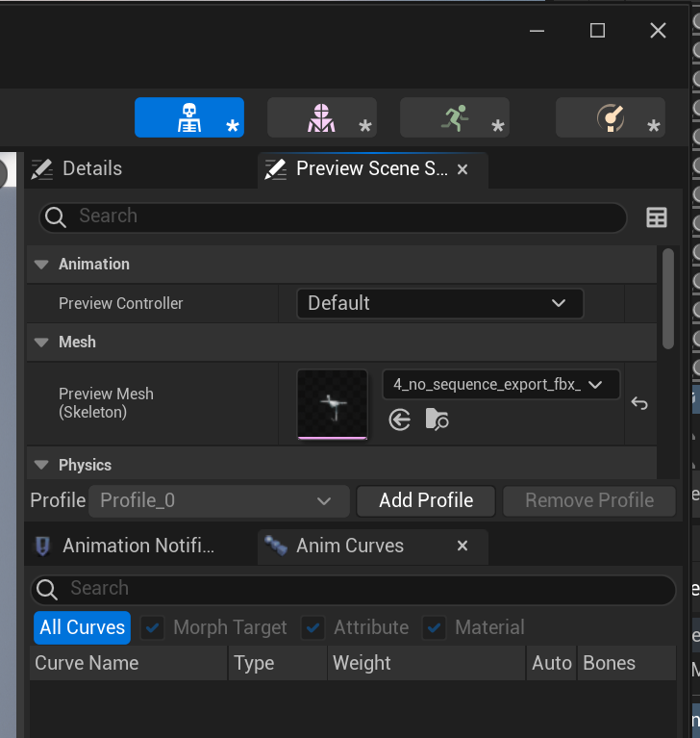Viewport: 700px width, 738px height.
Task: Click the Add Profile button
Action: [426, 500]
